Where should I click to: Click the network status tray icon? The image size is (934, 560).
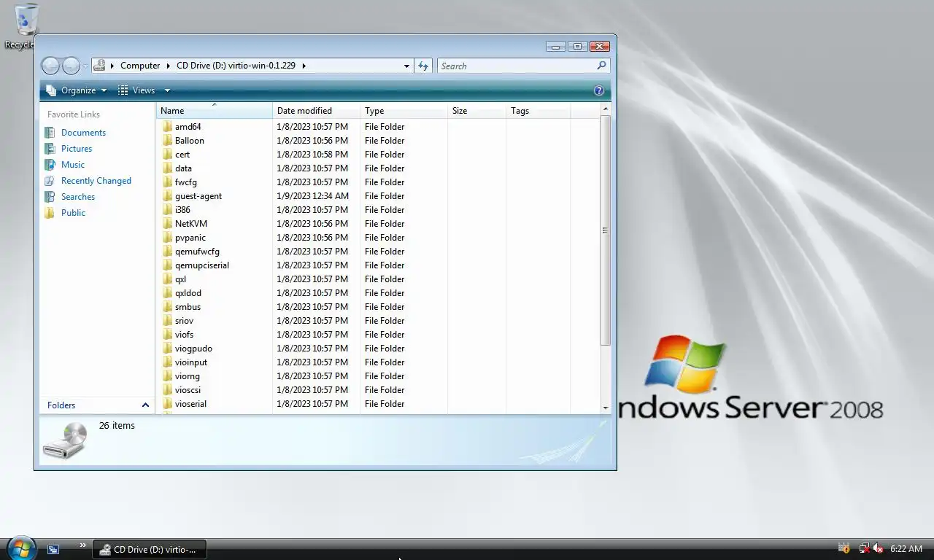click(x=864, y=548)
